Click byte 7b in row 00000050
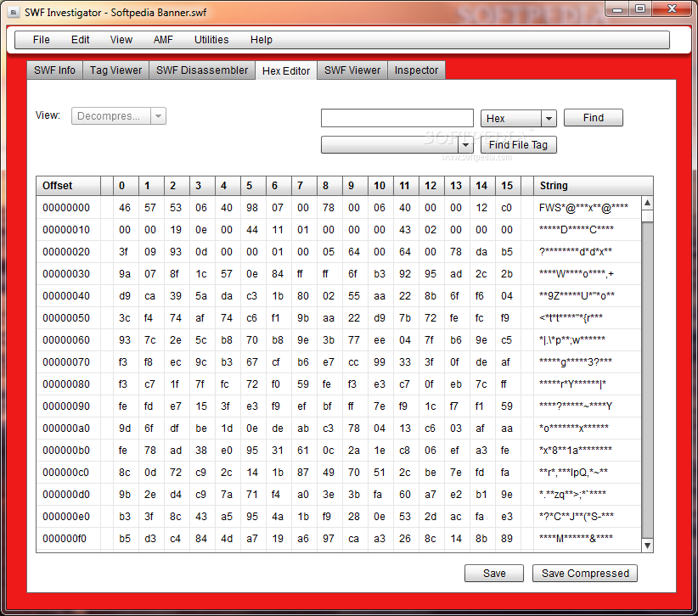Screen dimensions: 698x616 pyautogui.click(x=405, y=318)
